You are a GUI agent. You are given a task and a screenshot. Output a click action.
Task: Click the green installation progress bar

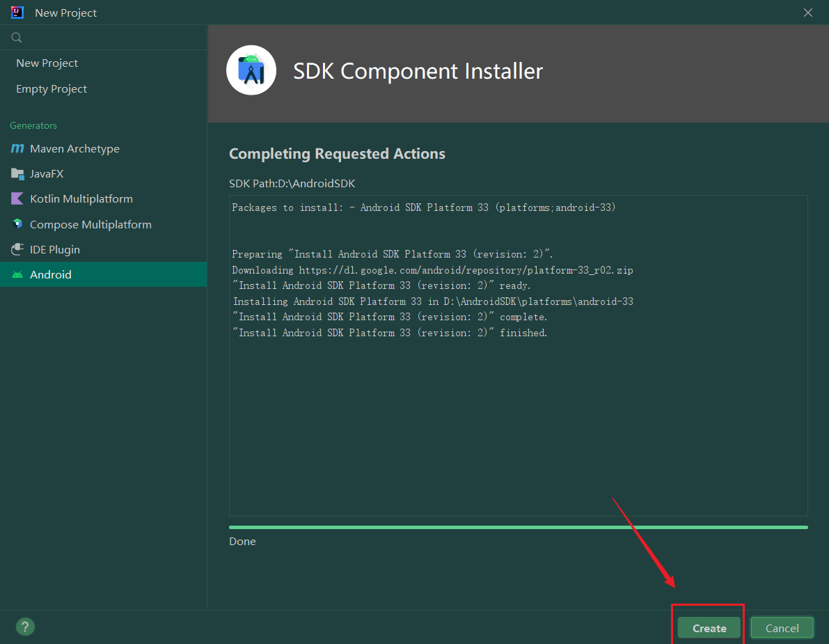click(518, 527)
